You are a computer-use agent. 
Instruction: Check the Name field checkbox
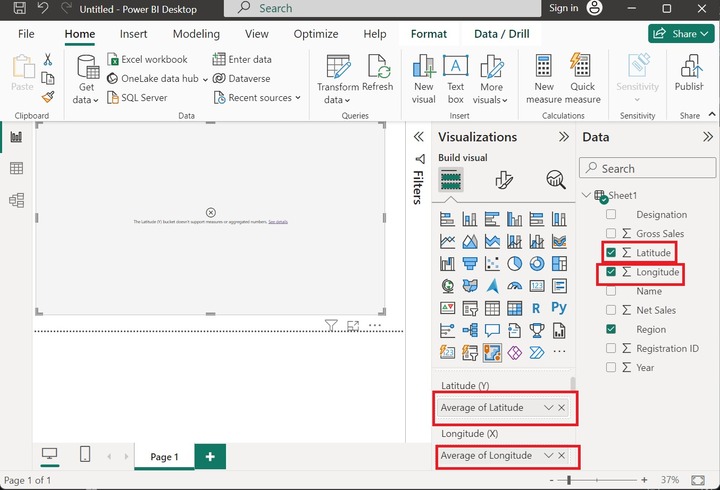pos(611,291)
